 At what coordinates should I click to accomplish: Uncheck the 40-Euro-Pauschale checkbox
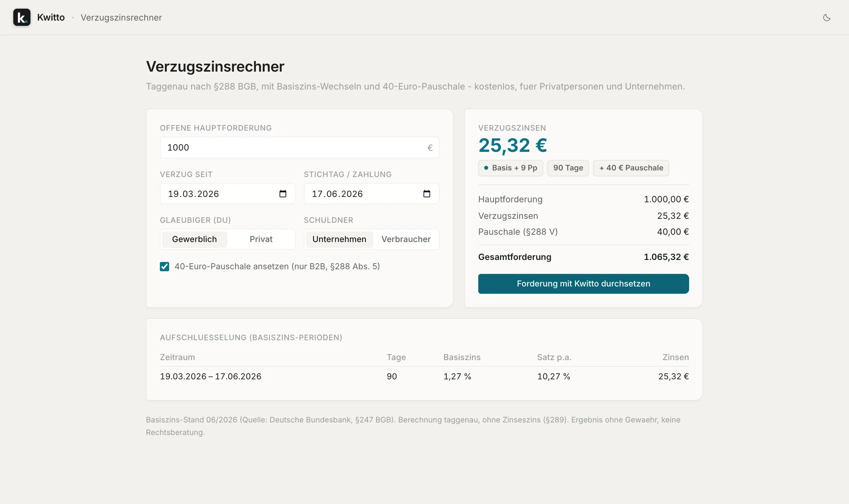pyautogui.click(x=164, y=267)
